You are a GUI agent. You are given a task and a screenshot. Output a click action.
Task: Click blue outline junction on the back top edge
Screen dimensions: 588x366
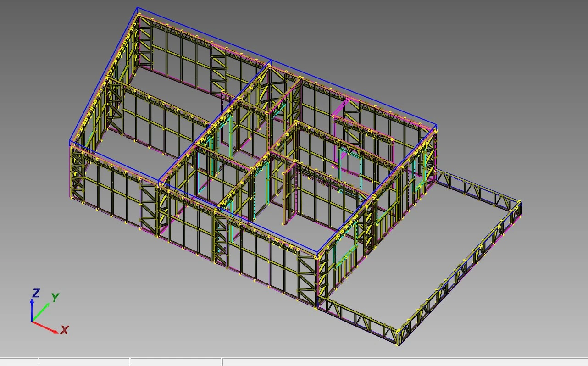click(271, 60)
